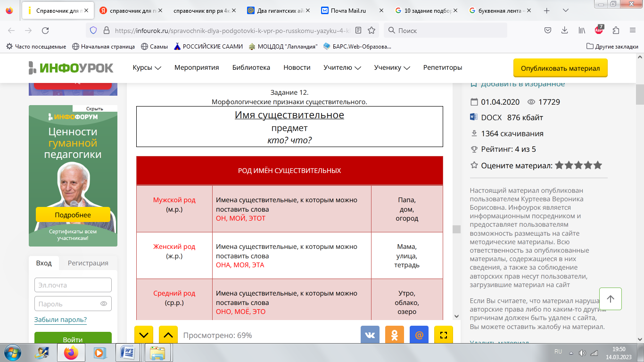Viewport: 644px width, 362px height.
Task: Click the Пароль input field
Action: [x=73, y=304]
